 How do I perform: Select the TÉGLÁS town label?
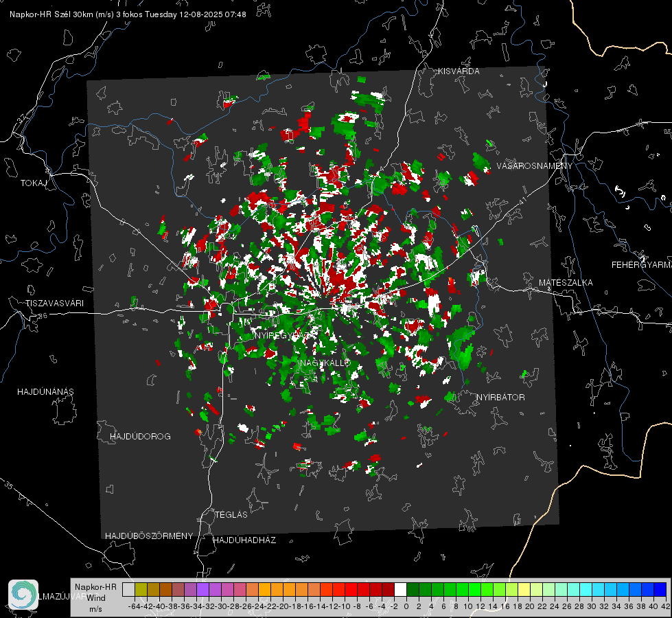[x=231, y=515]
